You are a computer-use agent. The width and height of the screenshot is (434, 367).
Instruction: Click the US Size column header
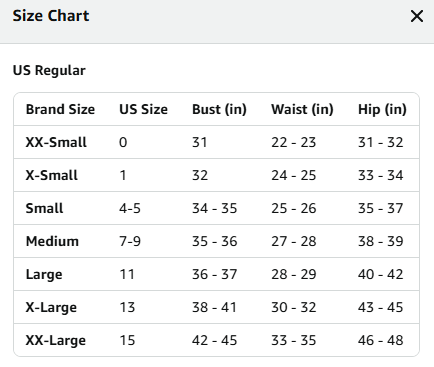143,109
